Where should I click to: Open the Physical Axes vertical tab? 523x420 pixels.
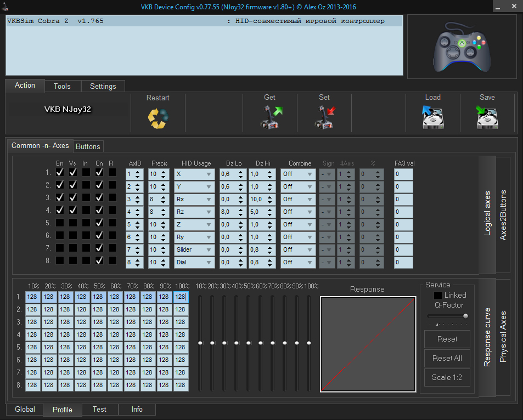pyautogui.click(x=503, y=337)
